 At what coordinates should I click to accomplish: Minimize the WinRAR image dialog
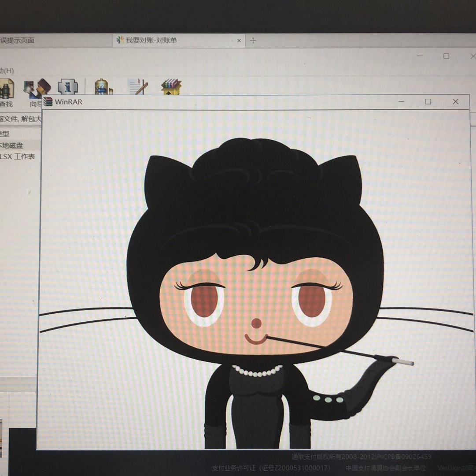401,101
